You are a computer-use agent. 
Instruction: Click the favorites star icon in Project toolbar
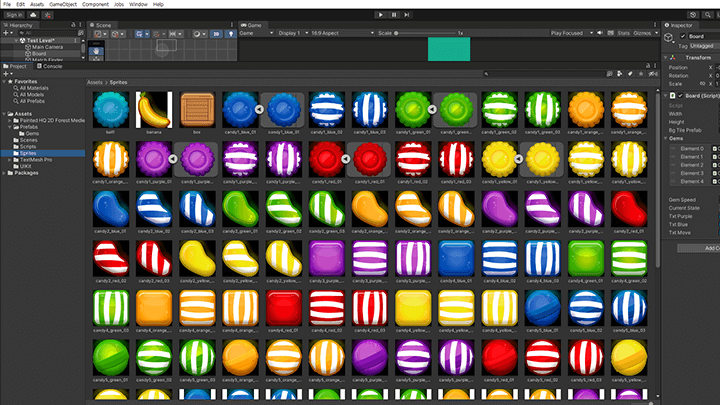tap(641, 73)
